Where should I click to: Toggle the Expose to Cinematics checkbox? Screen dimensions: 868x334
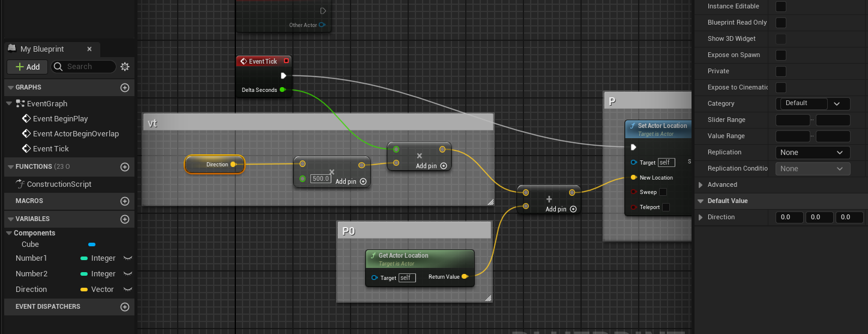coord(781,88)
